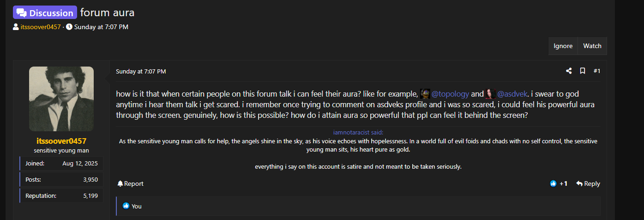Open the @asdvek mention link
The width and height of the screenshot is (644, 220).
(512, 94)
